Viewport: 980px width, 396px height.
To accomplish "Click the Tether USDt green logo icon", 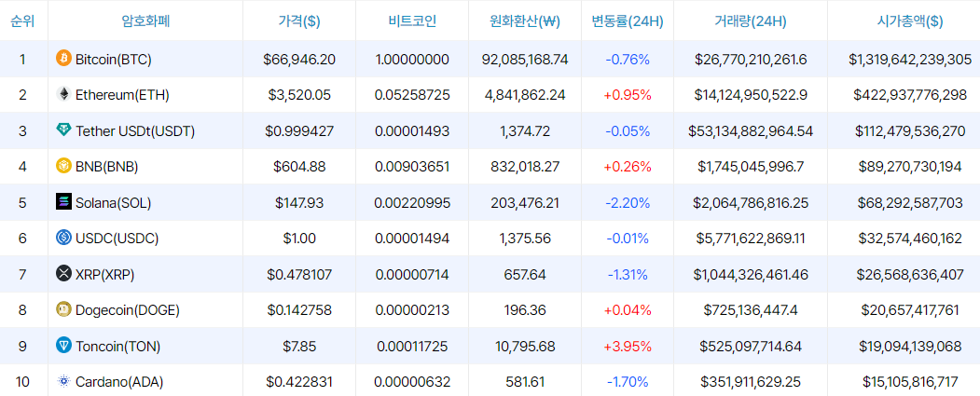I will click(63, 130).
